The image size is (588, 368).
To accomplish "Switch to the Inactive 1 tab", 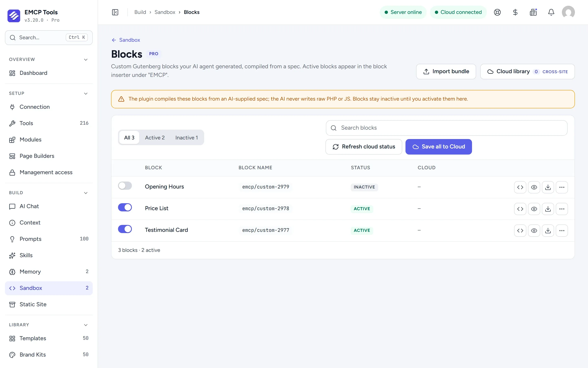I will coord(187,138).
